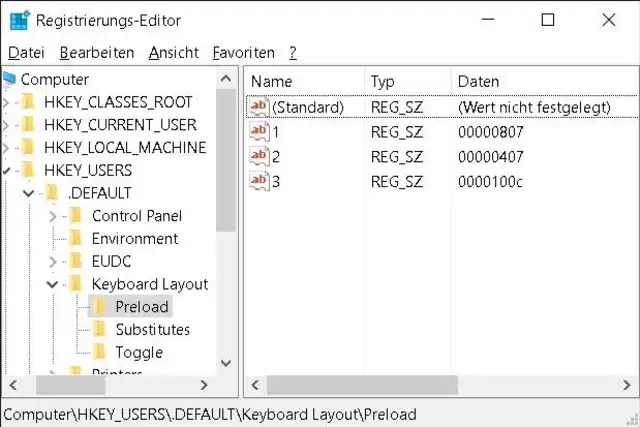Image resolution: width=640 pixels, height=427 pixels.
Task: Click the ab icon of value 2
Action: [259, 156]
